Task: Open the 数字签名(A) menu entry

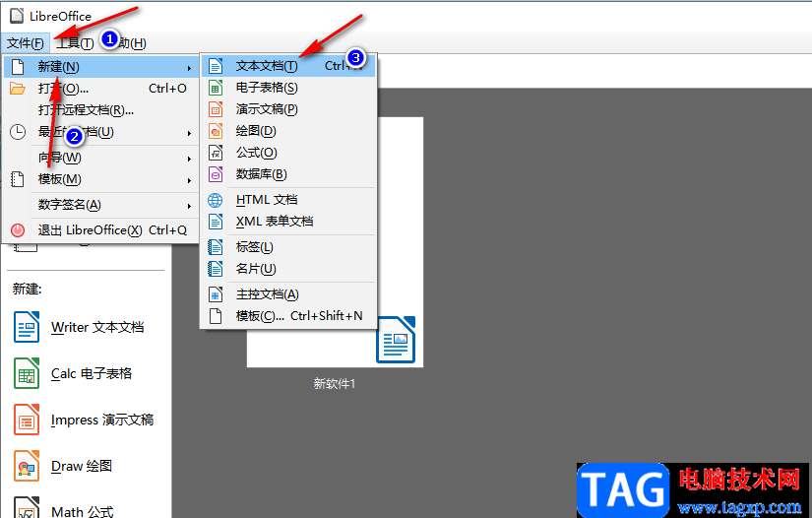Action: click(x=101, y=205)
